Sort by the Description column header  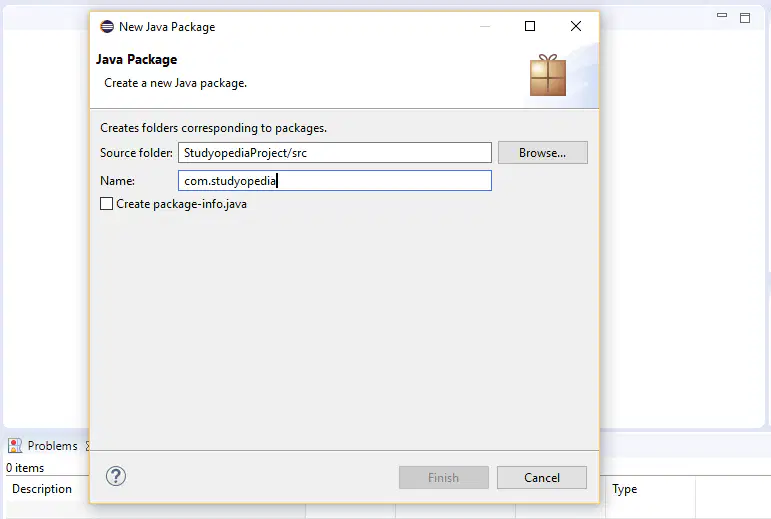point(42,489)
